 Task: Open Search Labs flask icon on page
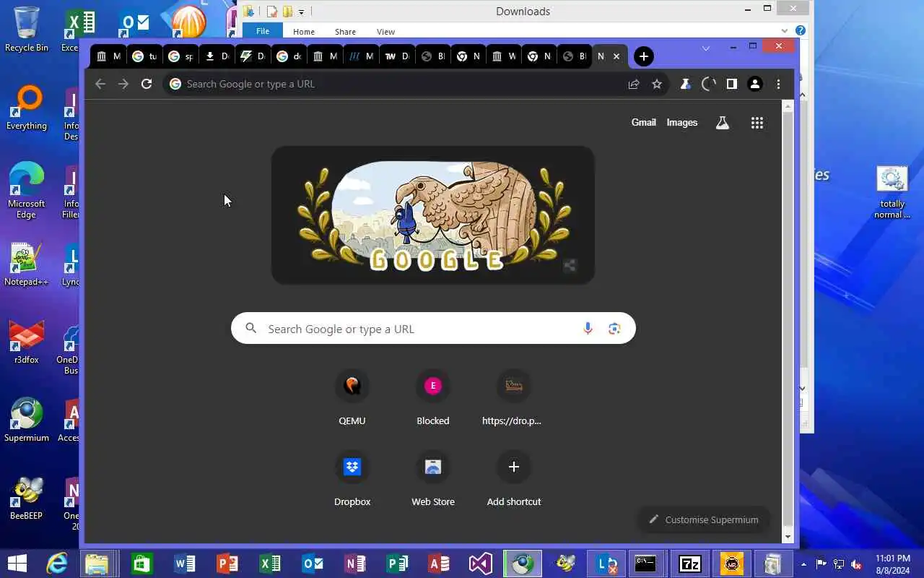tap(722, 123)
